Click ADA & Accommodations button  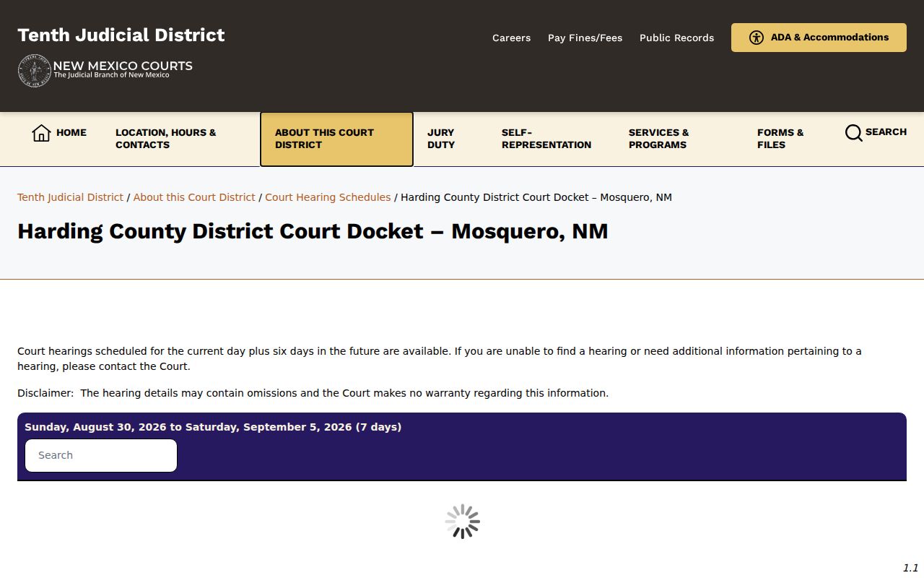coord(819,38)
